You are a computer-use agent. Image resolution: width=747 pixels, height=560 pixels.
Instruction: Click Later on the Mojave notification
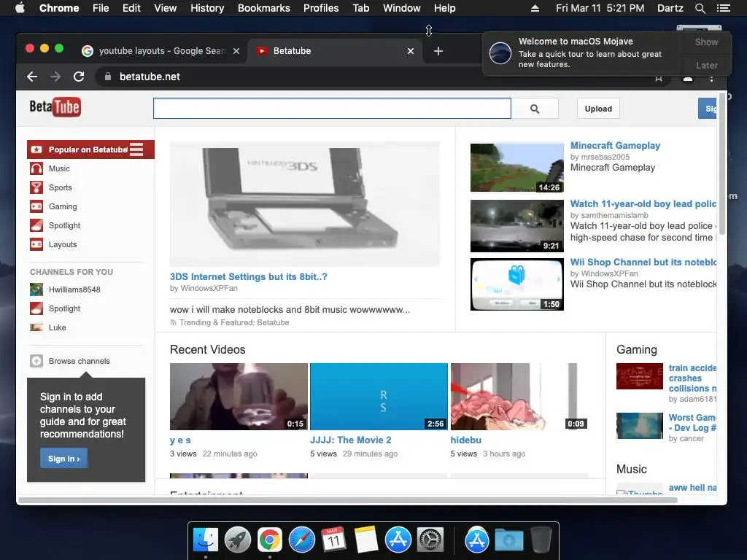(706, 65)
